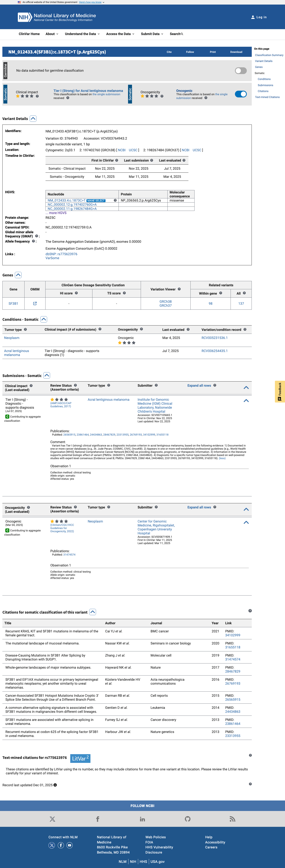Open the VarSome link
The height and width of the screenshot is (868, 285).
tap(52, 258)
